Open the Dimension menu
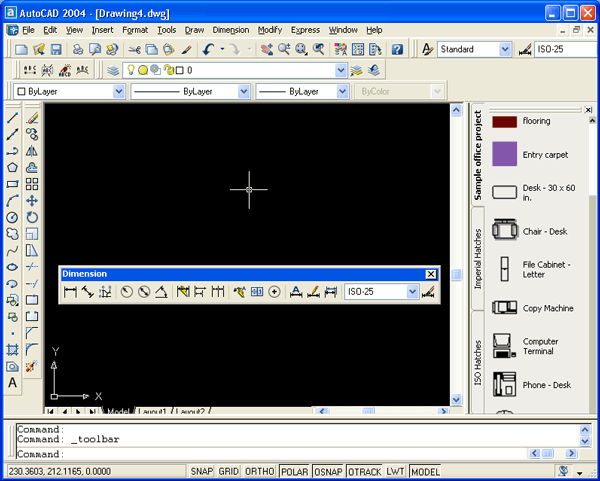This screenshot has height=481, width=600. [x=231, y=30]
